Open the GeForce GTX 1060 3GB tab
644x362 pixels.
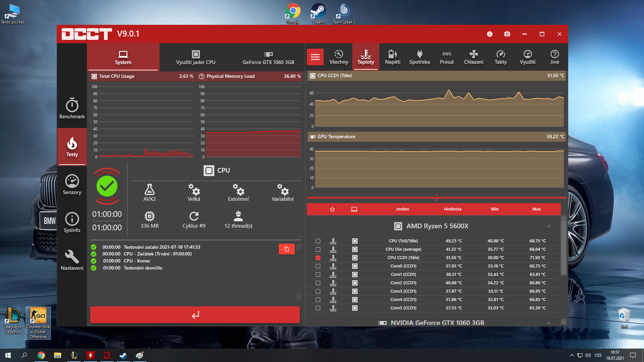tap(268, 57)
